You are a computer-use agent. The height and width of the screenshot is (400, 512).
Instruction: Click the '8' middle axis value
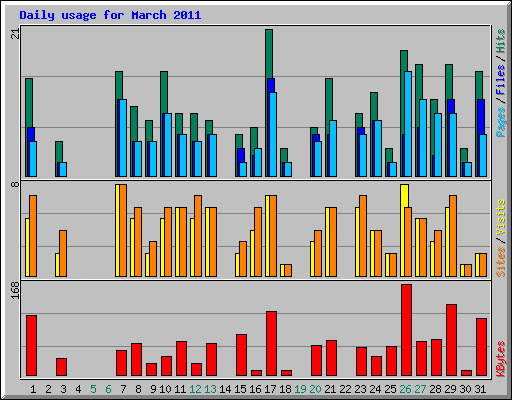pos(15,184)
